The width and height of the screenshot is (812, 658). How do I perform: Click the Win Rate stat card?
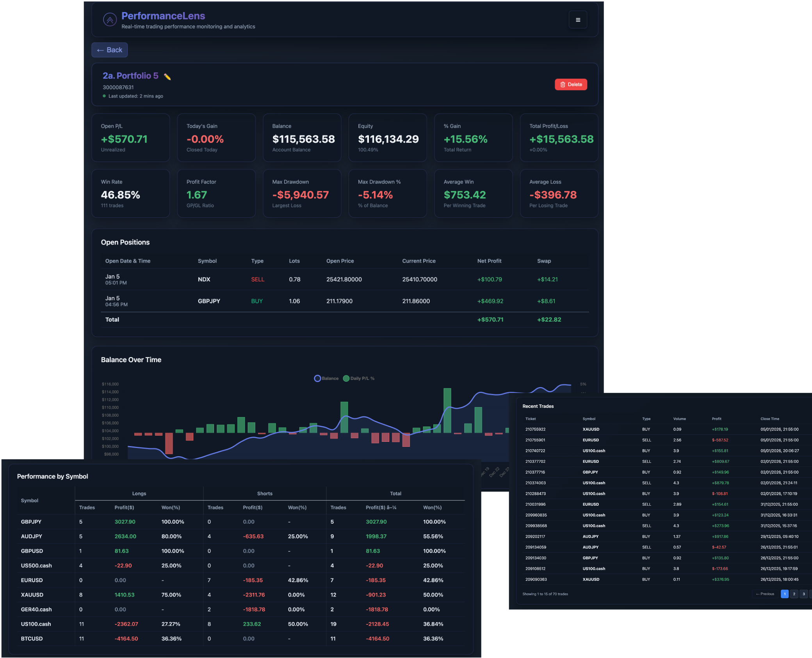[131, 193]
